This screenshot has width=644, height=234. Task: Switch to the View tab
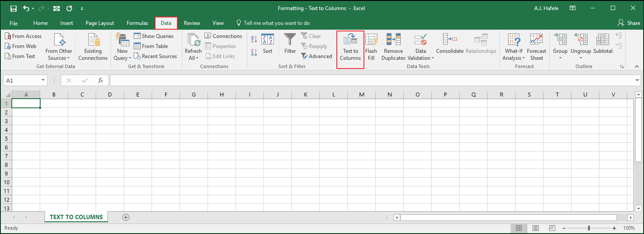click(218, 23)
